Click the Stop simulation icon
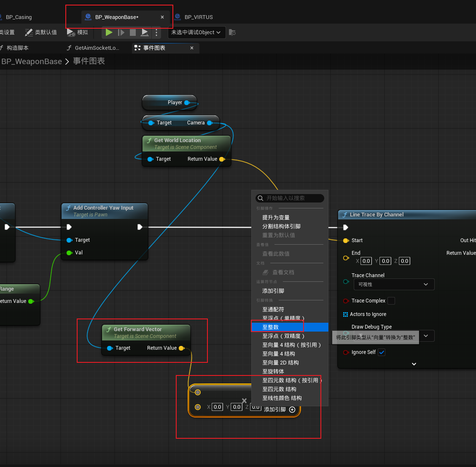This screenshot has width=476, height=467. (x=133, y=32)
